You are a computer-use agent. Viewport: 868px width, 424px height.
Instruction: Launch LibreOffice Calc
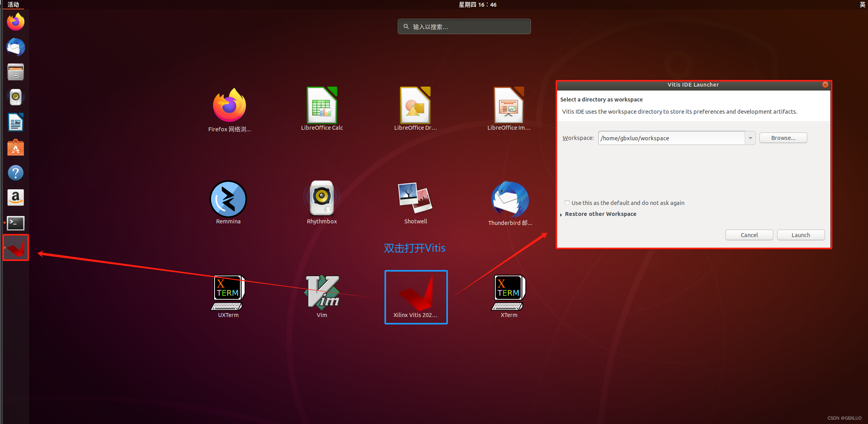click(x=321, y=105)
